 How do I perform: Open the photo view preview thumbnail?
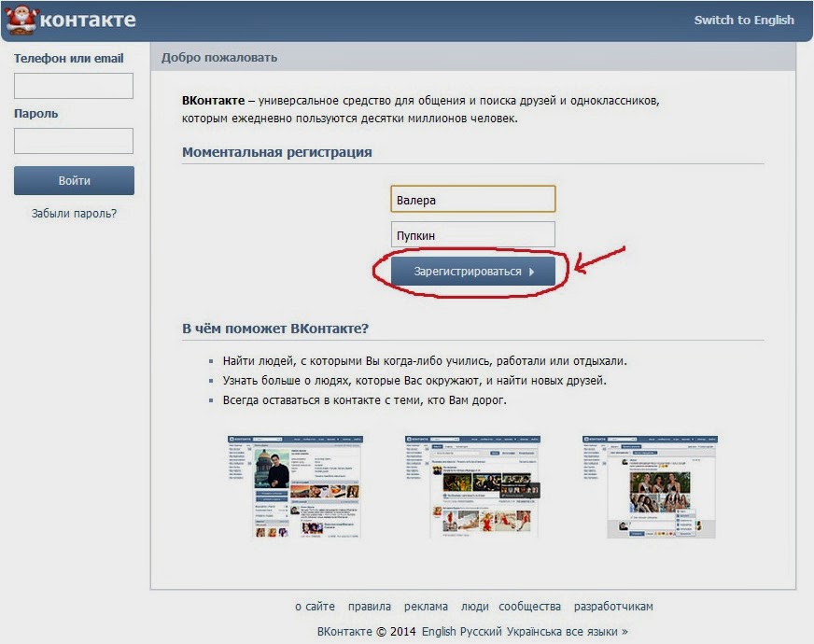pos(650,486)
